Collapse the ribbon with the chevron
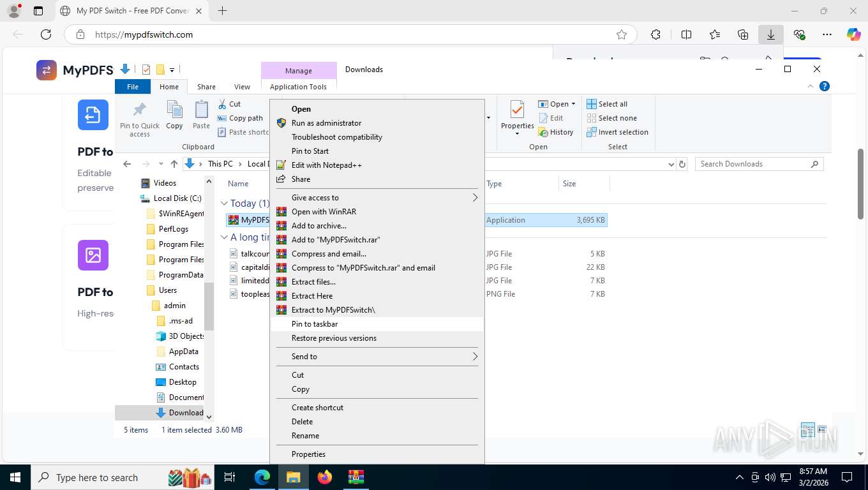The height and width of the screenshot is (490, 868). (811, 86)
